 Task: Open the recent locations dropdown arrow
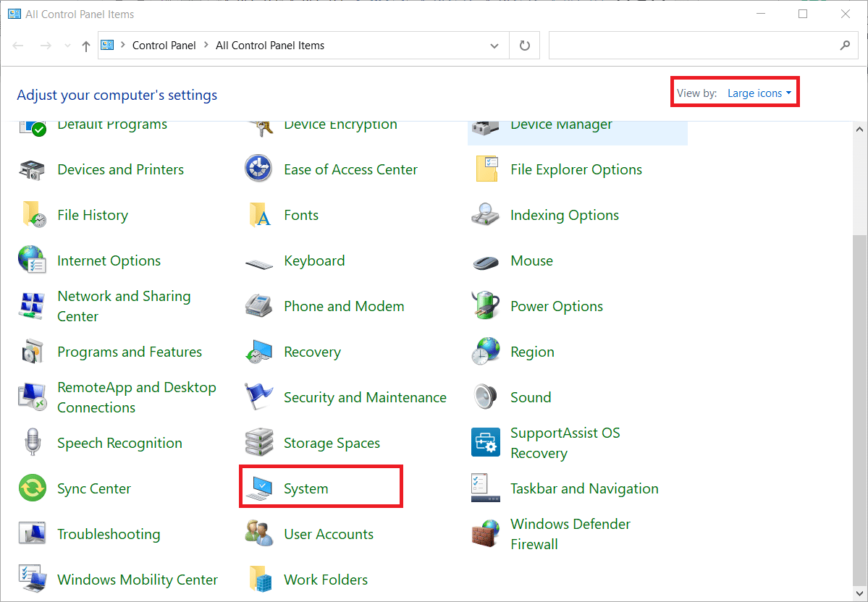(68, 46)
